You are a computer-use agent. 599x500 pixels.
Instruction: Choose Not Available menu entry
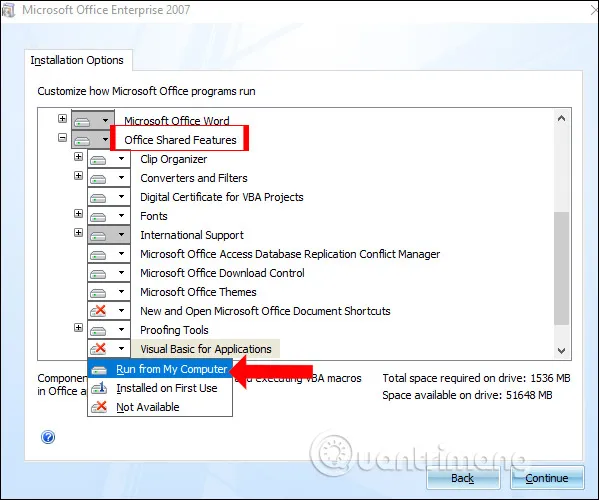point(160,407)
